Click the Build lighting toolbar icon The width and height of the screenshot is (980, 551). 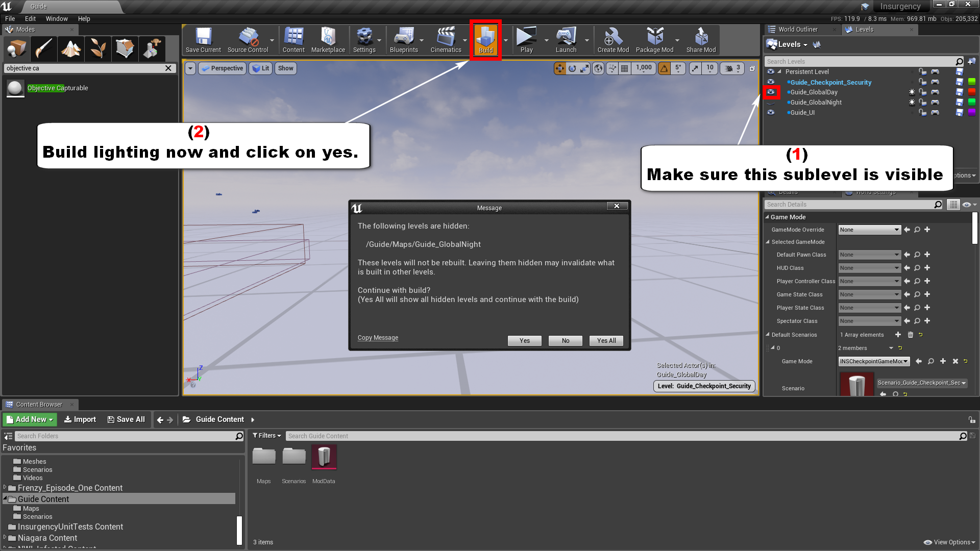click(485, 40)
